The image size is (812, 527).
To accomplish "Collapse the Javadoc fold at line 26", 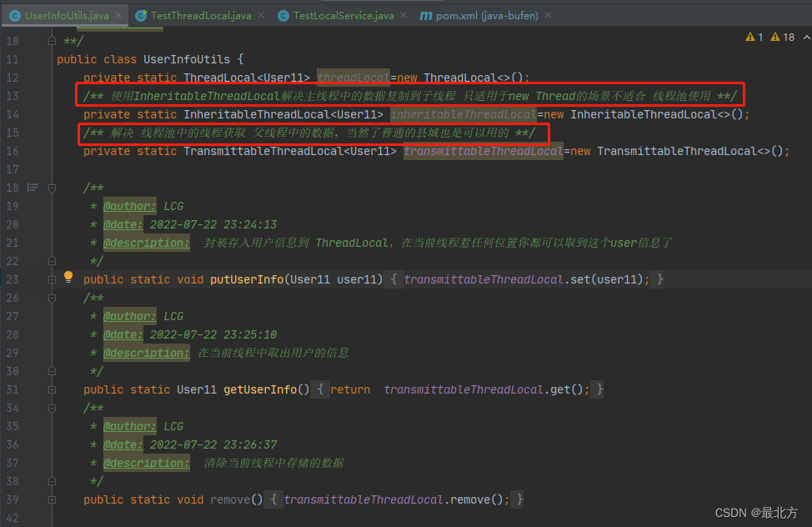I will (x=52, y=298).
